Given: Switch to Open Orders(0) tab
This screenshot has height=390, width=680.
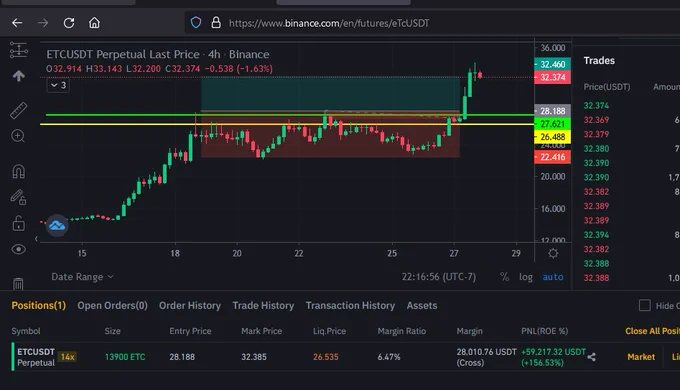Looking at the screenshot, I should (112, 305).
